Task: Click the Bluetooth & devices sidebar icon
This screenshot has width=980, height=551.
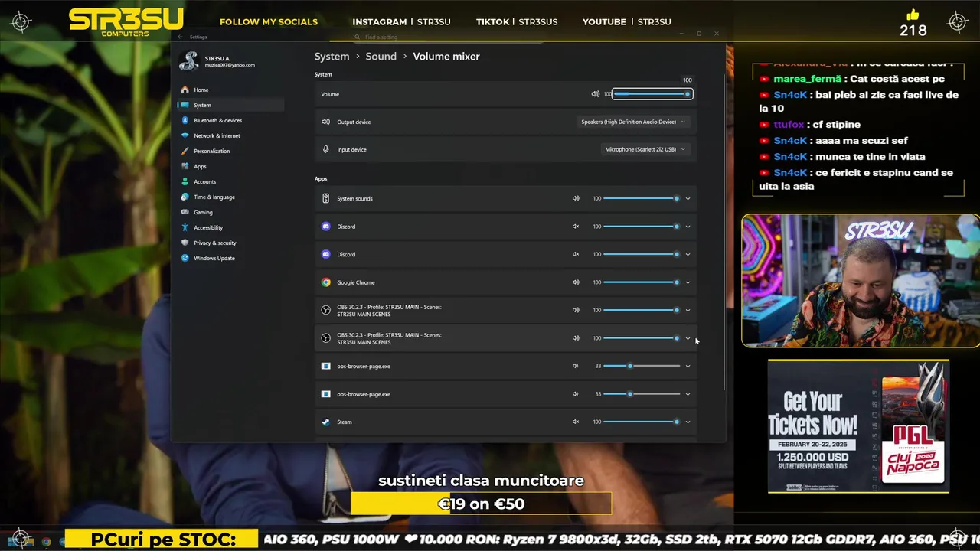Action: [x=185, y=120]
